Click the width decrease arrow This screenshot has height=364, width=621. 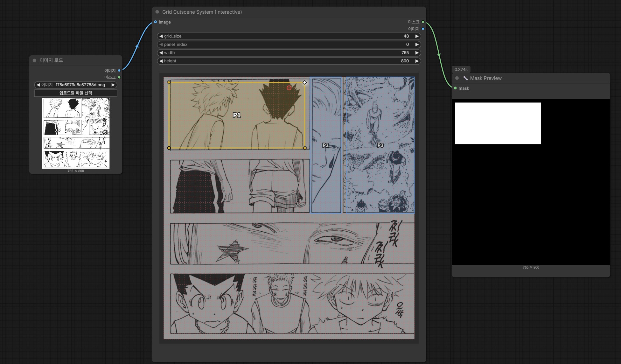tap(161, 53)
